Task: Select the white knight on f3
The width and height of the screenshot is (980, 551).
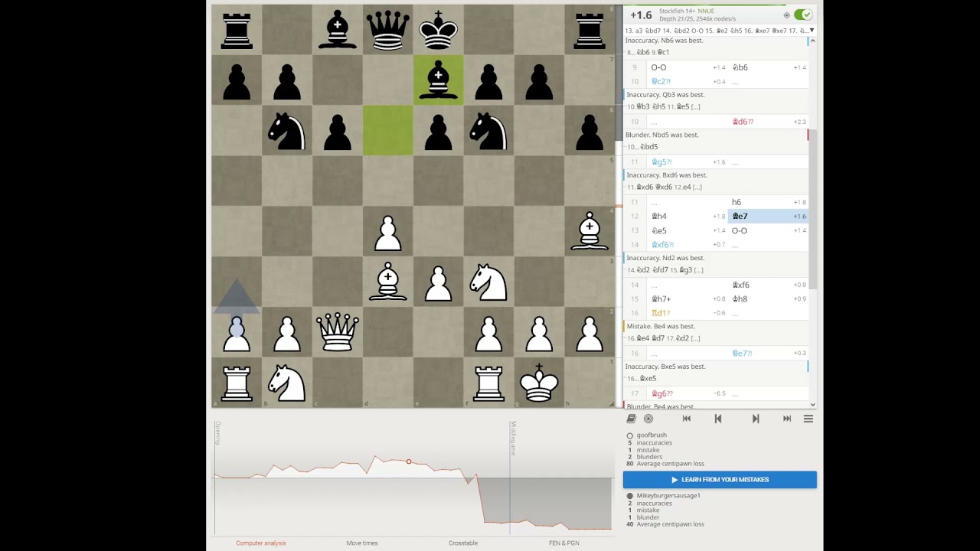Action: click(x=488, y=282)
